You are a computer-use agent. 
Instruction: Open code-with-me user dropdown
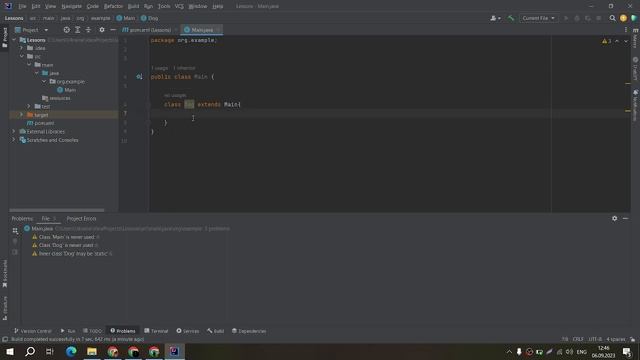click(x=495, y=18)
